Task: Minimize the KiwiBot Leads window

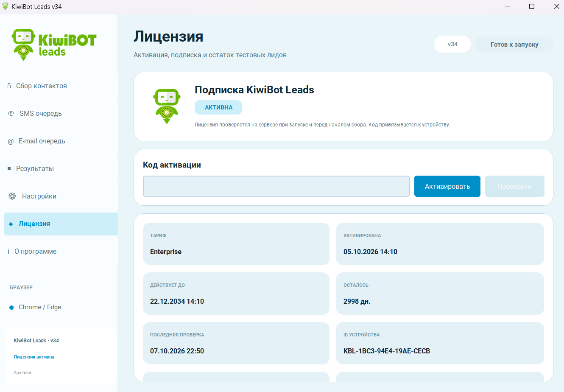Action: (x=507, y=6)
